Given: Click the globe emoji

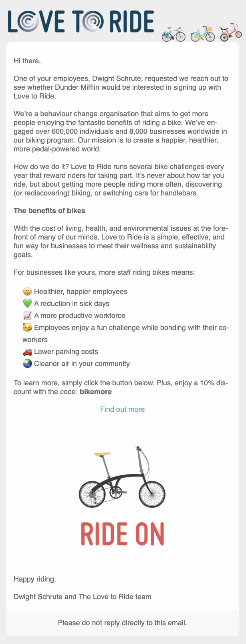Looking at the screenshot, I should tap(27, 364).
